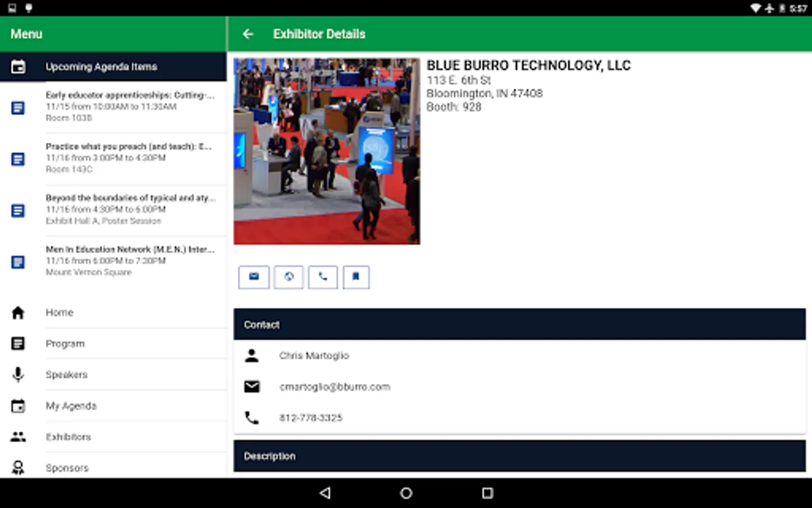
Task: Click the session icon for Men In Education Network
Action: point(18,262)
